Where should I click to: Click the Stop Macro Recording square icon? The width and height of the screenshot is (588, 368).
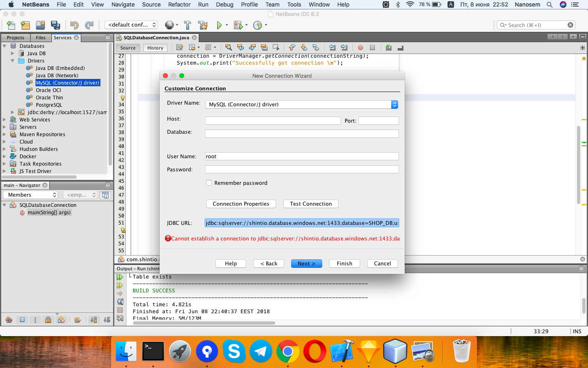[372, 47]
